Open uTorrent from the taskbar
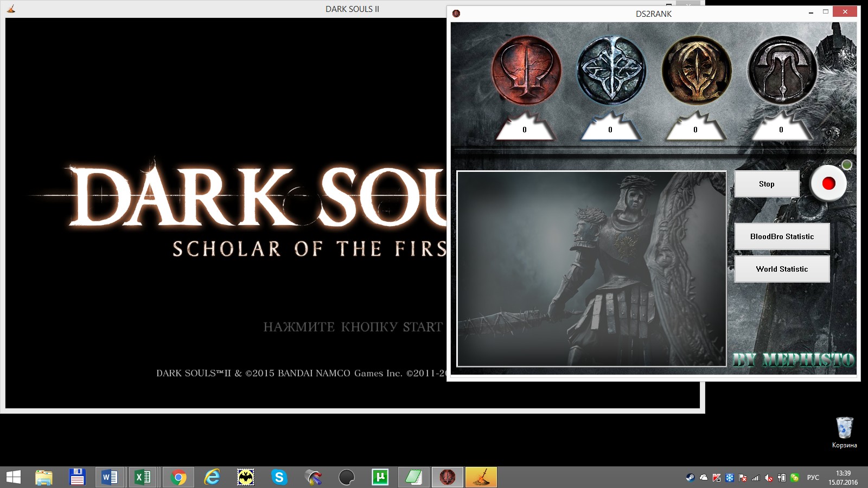Viewport: 868px width, 488px height. (x=380, y=477)
